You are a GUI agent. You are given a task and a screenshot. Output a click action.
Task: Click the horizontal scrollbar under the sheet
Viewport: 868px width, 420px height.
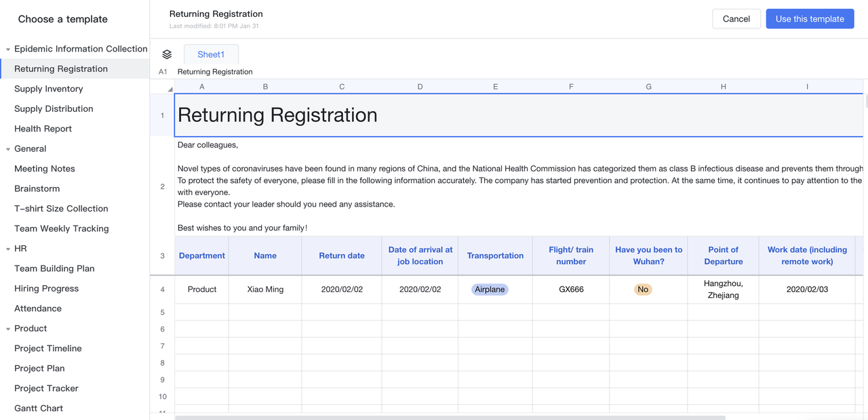tap(450, 417)
